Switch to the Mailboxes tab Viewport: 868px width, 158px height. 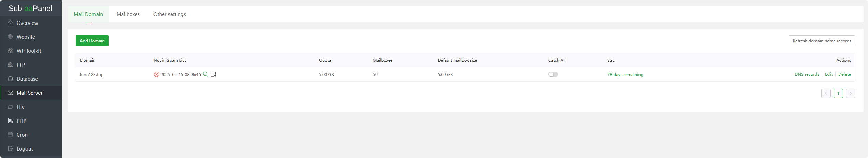pyautogui.click(x=128, y=14)
